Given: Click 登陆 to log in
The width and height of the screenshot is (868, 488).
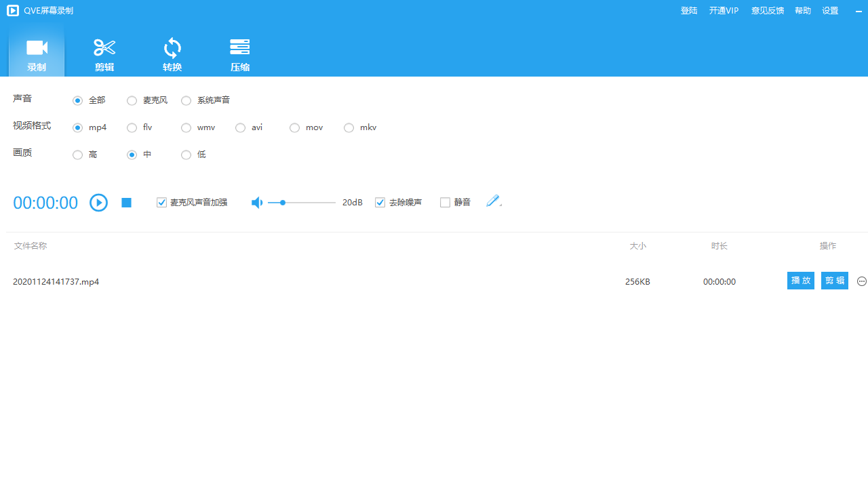Looking at the screenshot, I should (689, 11).
